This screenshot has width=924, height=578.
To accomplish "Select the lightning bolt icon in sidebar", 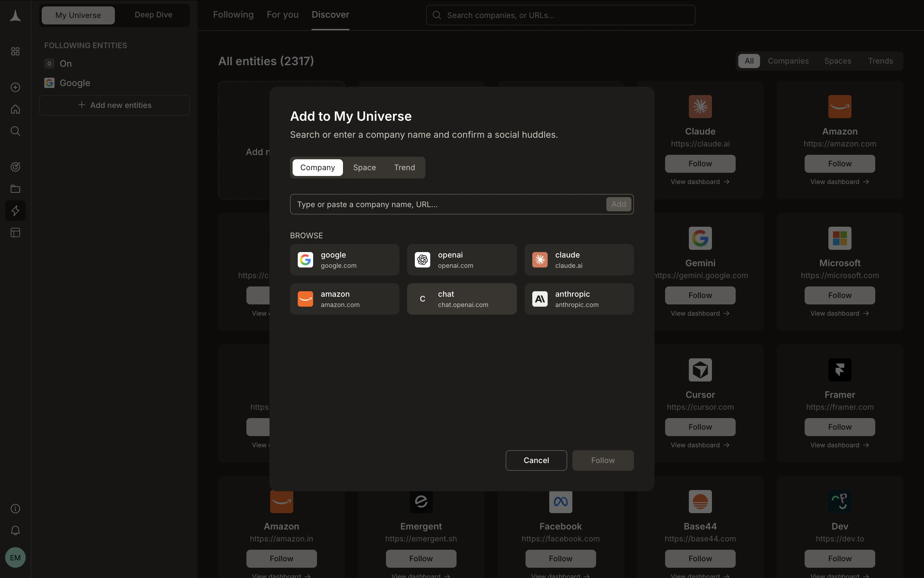I will (x=15, y=211).
